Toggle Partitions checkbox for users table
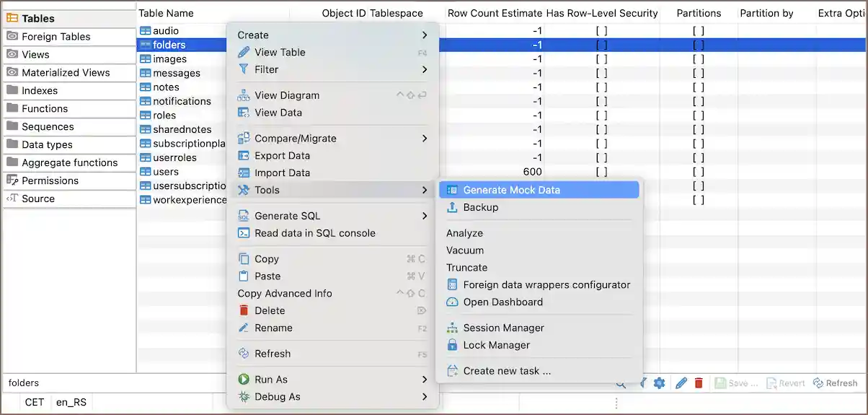 (x=698, y=172)
